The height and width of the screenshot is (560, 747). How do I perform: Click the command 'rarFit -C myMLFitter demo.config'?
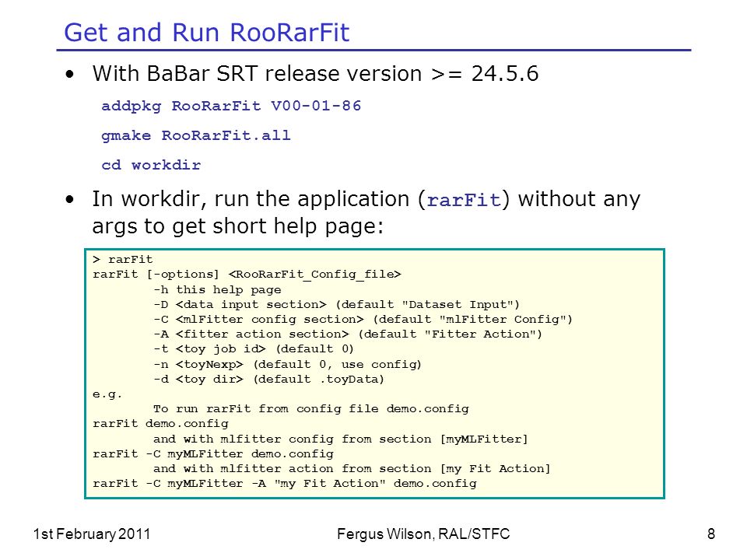tap(213, 453)
